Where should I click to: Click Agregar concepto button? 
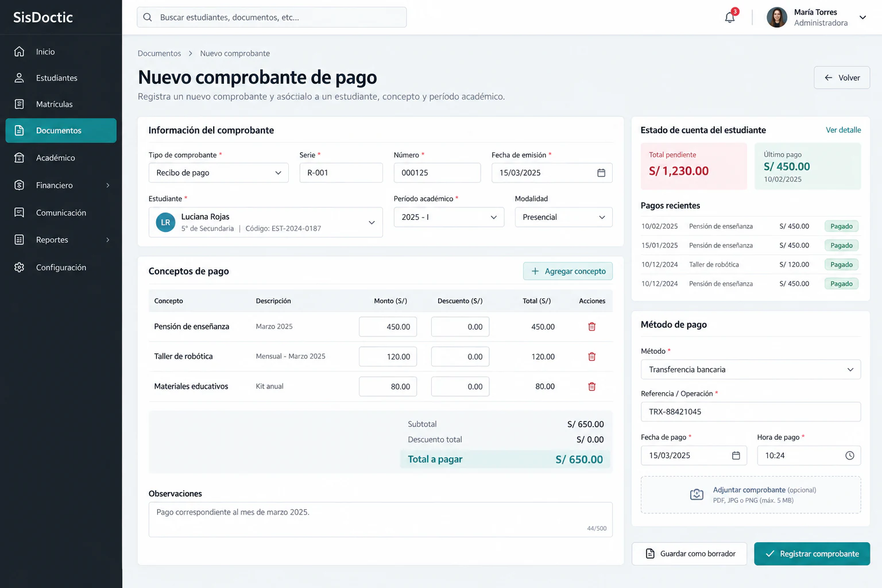(568, 271)
